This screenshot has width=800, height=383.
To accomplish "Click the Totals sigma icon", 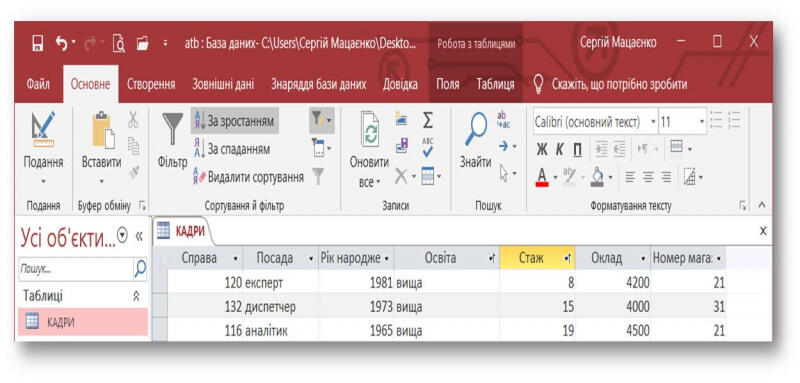I will [428, 121].
